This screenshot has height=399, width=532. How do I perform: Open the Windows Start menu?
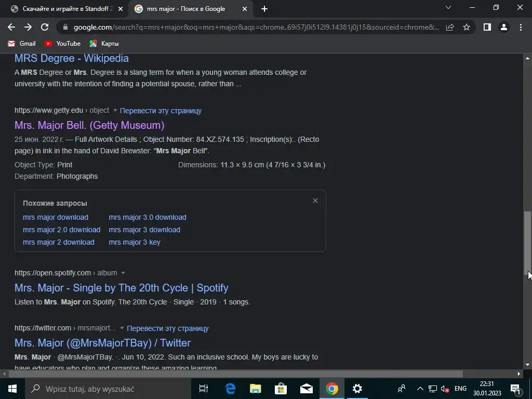pyautogui.click(x=12, y=389)
